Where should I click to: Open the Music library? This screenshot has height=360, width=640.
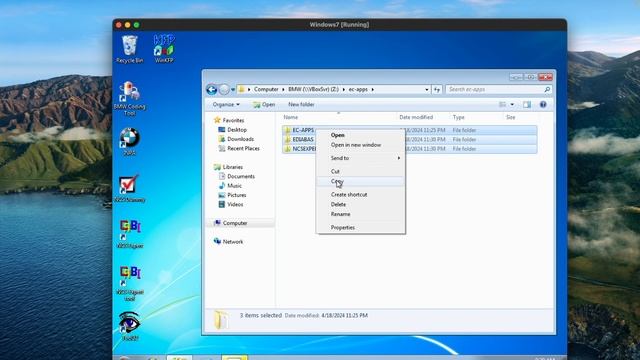coord(230,186)
